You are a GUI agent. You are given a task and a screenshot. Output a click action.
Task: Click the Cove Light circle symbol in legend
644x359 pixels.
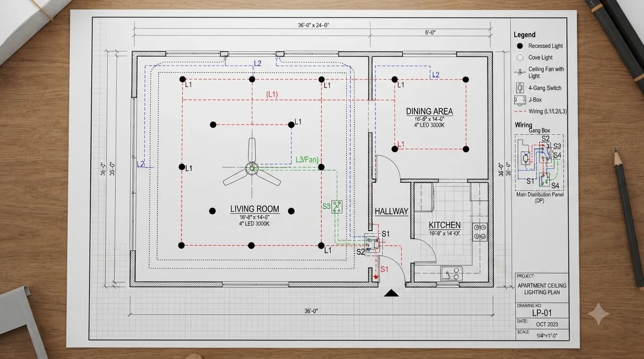click(x=520, y=58)
